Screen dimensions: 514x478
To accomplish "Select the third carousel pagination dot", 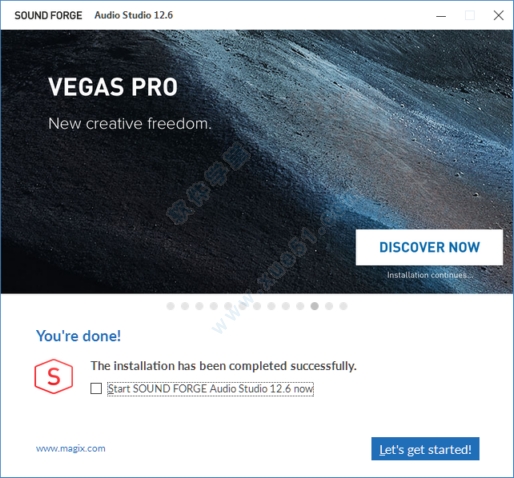I will point(199,306).
